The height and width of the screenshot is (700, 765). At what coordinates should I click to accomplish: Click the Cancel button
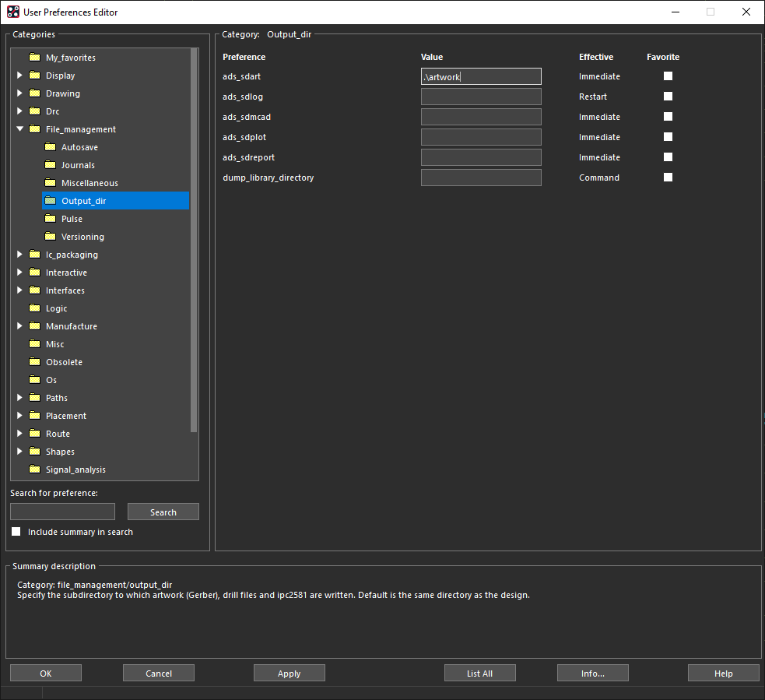coord(159,674)
